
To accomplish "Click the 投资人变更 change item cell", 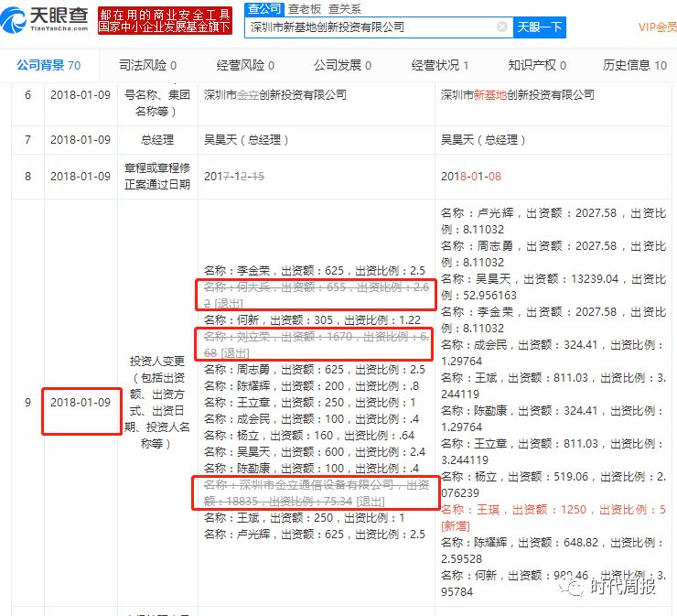I will click(x=157, y=402).
